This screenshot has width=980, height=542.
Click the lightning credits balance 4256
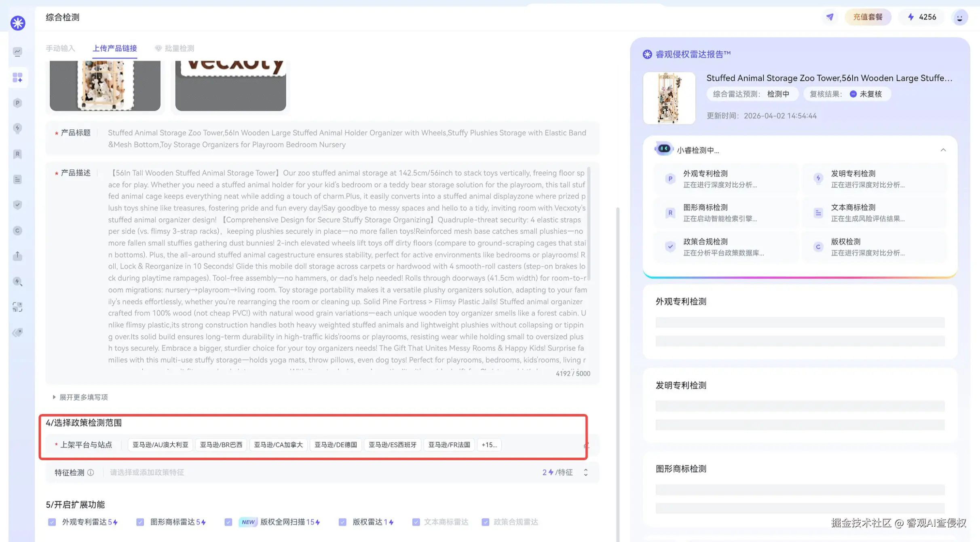(922, 17)
